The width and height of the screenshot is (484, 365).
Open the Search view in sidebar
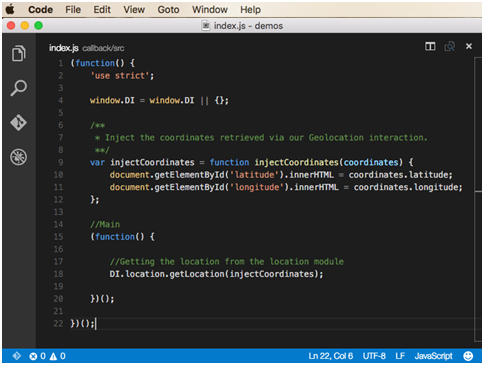coord(19,88)
